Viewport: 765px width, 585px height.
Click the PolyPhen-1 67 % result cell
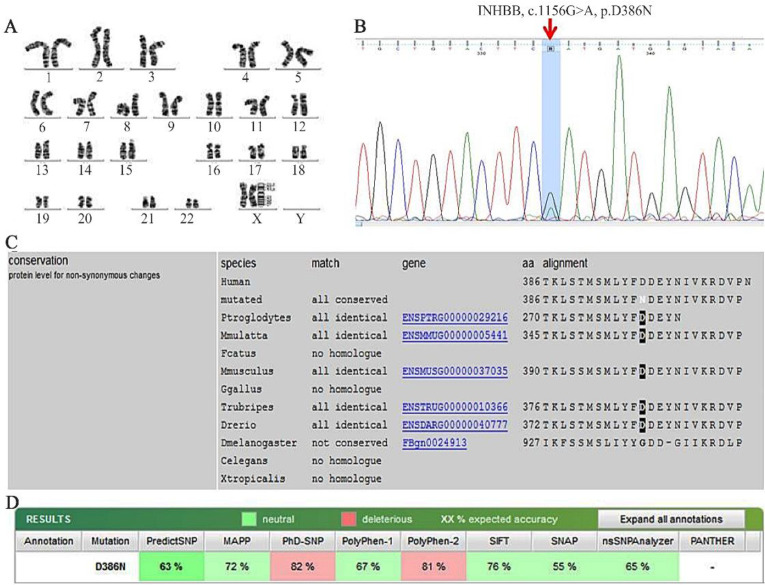367,566
